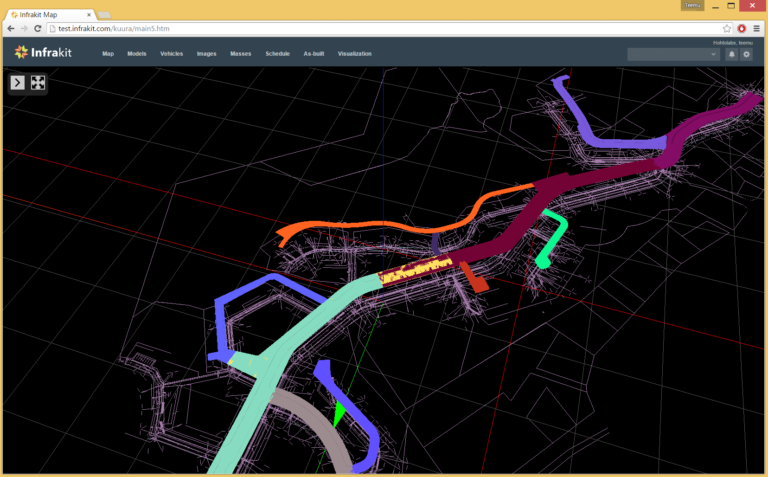Image resolution: width=768 pixels, height=477 pixels.
Task: Bookmark this page with star icon
Action: [727, 28]
